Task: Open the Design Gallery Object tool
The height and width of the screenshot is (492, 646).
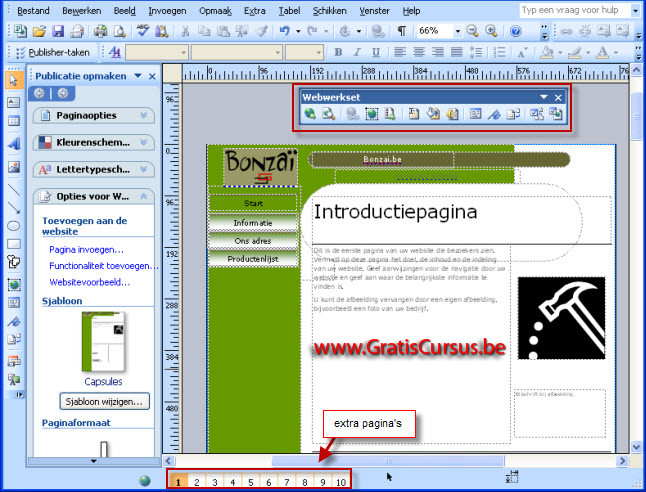Action: [x=14, y=361]
